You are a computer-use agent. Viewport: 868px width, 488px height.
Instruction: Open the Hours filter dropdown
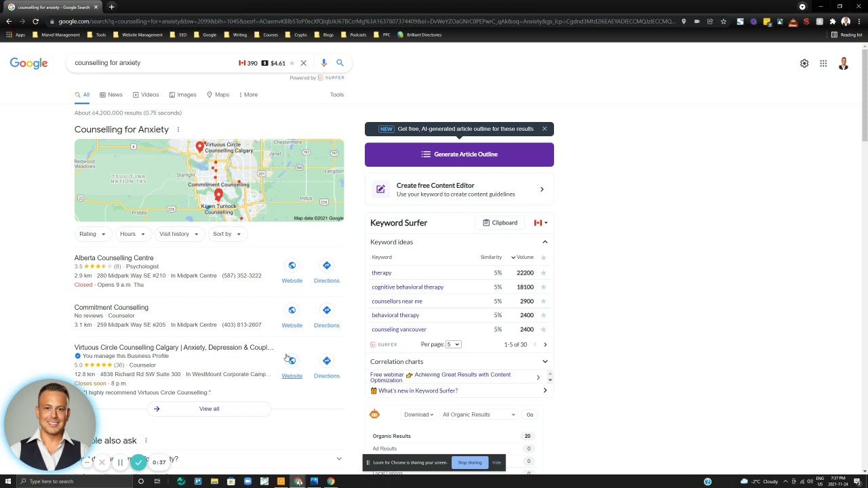tap(132, 234)
